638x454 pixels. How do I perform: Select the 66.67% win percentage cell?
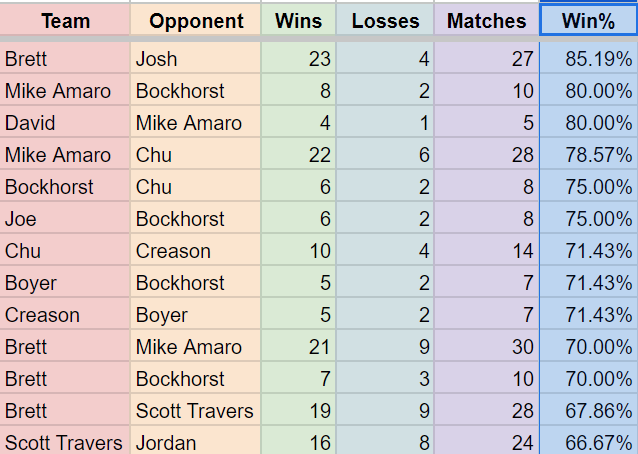588,441
